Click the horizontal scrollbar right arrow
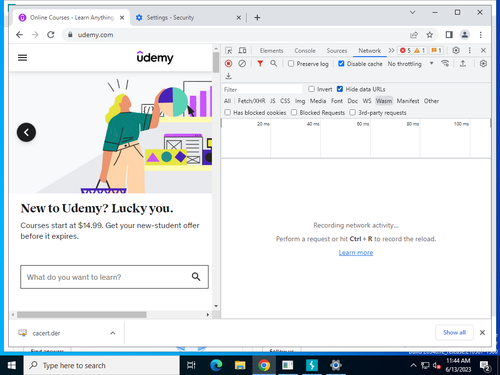The width and height of the screenshot is (500, 375). (207, 314)
